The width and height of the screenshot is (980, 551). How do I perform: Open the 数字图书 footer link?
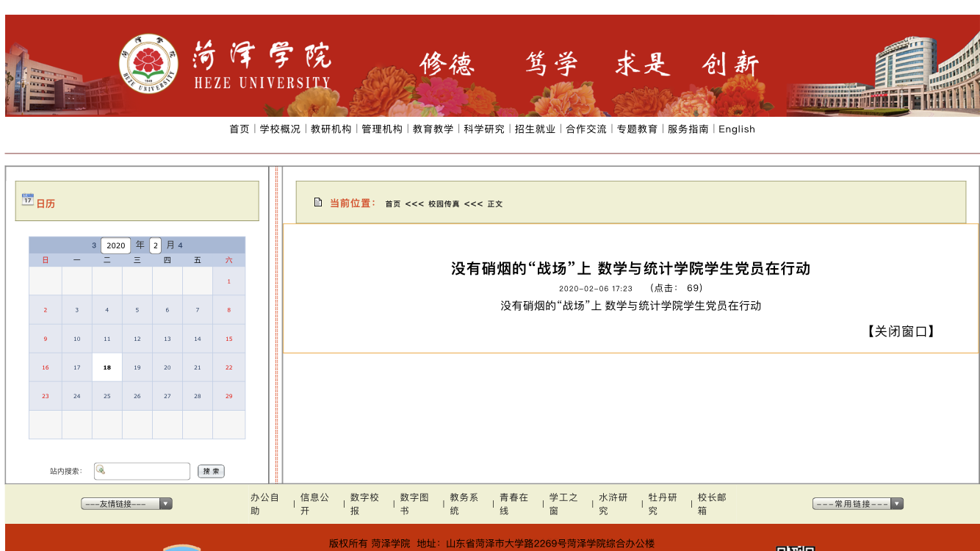click(414, 504)
